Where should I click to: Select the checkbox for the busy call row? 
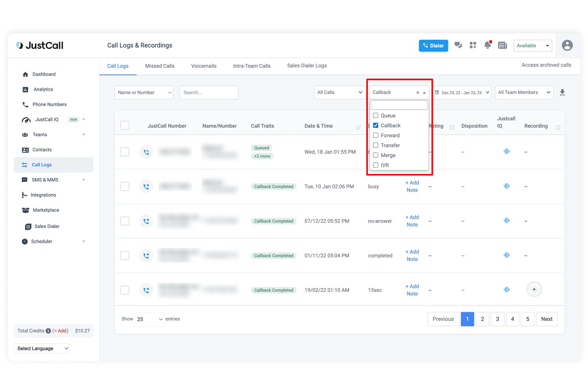tap(125, 186)
